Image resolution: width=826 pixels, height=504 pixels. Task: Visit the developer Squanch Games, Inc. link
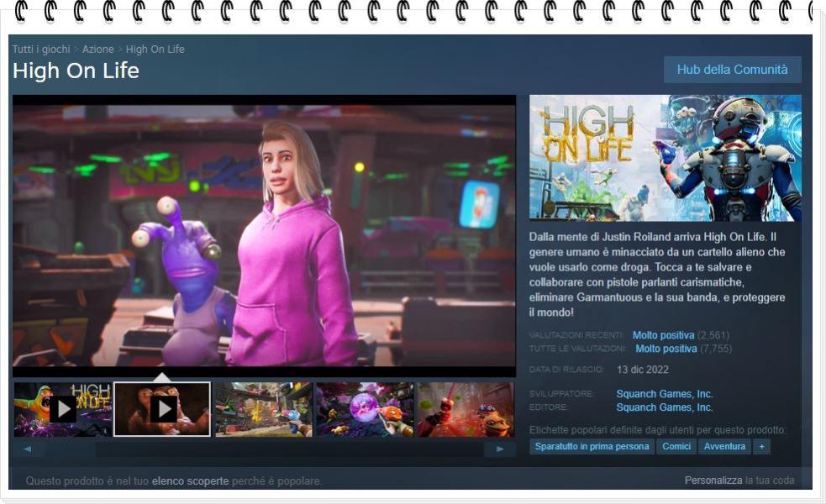tap(664, 394)
